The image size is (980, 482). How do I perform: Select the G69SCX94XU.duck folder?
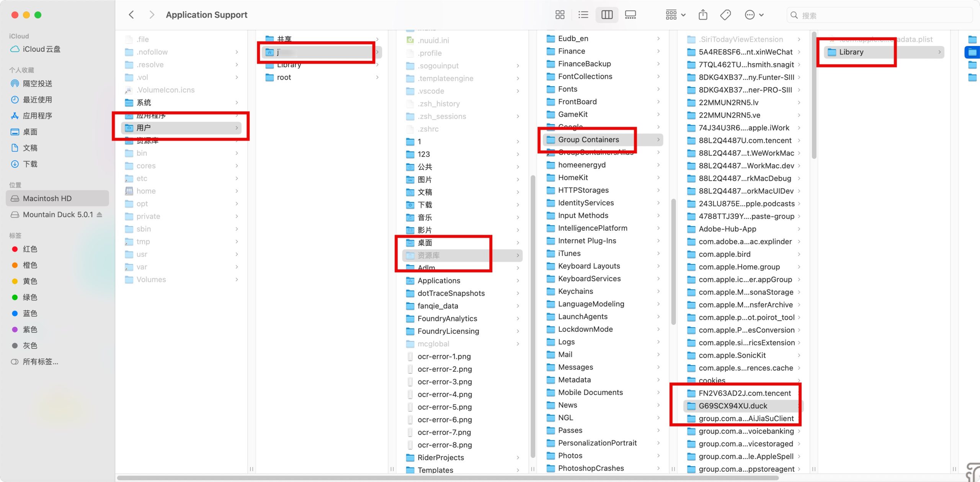click(x=733, y=406)
